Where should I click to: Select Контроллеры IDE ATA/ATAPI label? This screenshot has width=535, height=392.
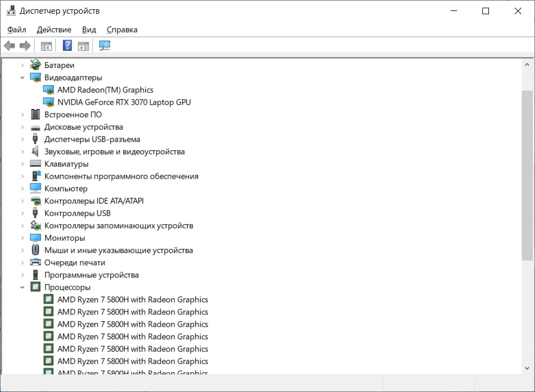pyautogui.click(x=94, y=201)
